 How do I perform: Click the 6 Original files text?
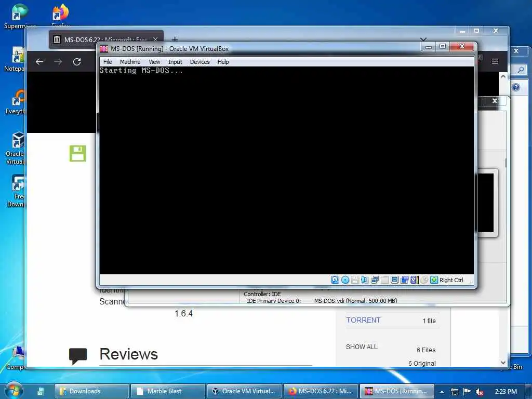point(422,363)
